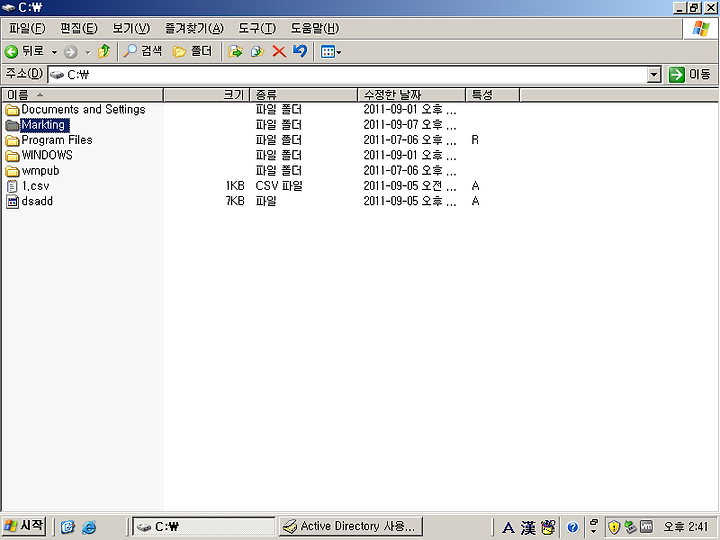Launch Internet Explorer from quick launch

coord(89,527)
